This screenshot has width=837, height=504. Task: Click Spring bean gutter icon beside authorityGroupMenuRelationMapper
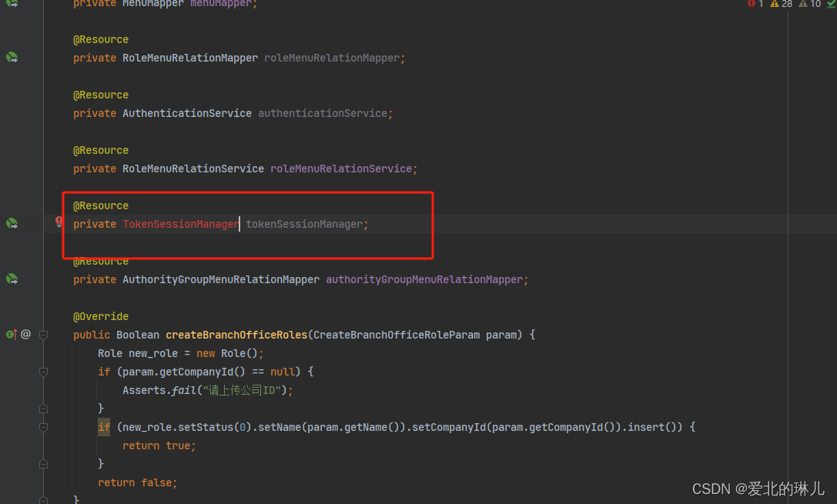coord(12,279)
